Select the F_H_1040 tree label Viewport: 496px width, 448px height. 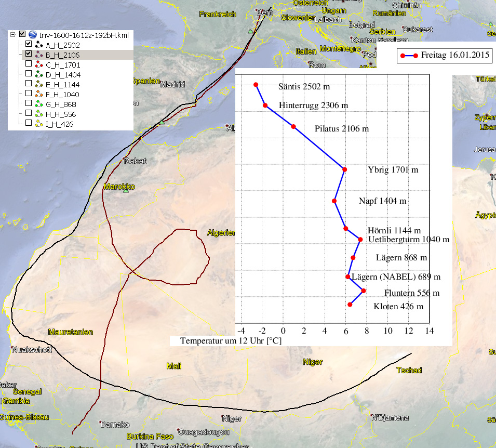tap(62, 95)
